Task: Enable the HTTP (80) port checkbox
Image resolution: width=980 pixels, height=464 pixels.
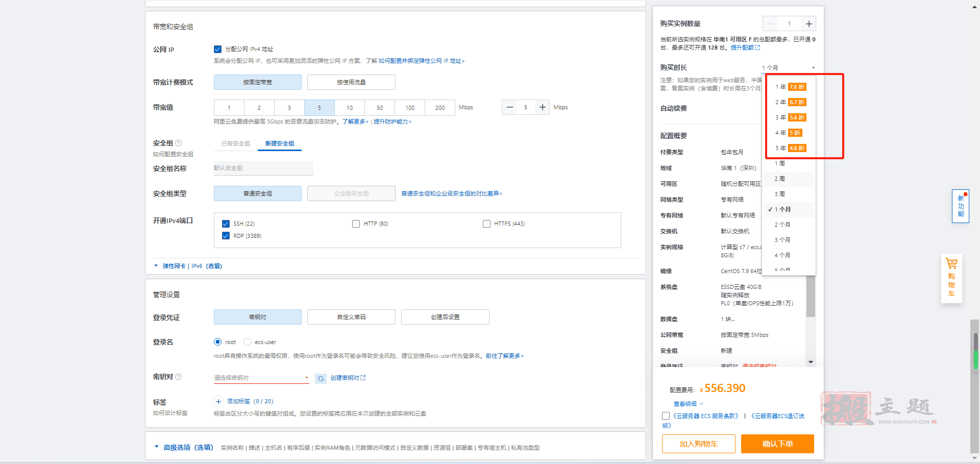Action: [356, 224]
